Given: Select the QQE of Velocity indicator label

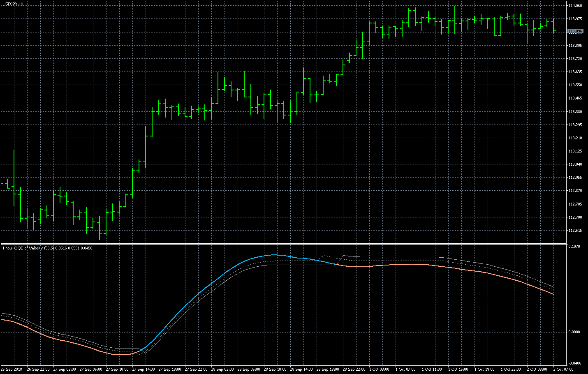Looking at the screenshot, I should click(47, 248).
